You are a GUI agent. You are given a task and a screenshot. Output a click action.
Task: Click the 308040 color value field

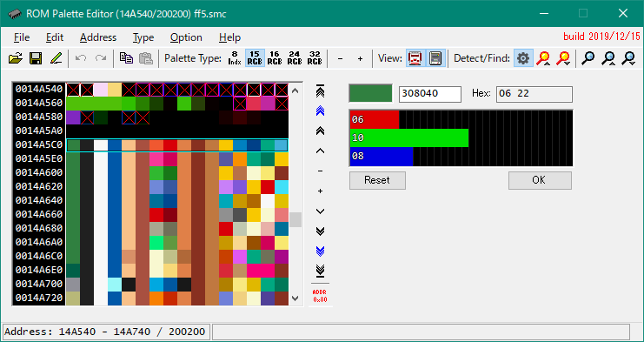(430, 94)
